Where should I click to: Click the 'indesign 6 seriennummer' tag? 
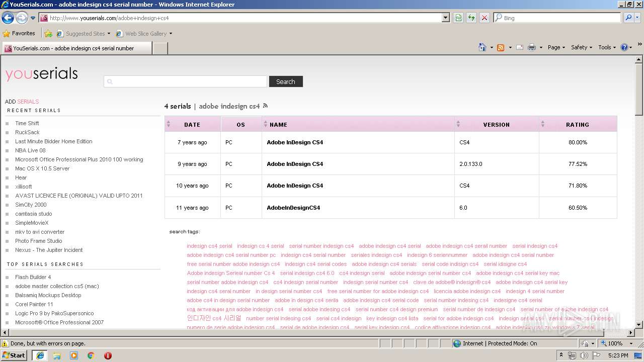pyautogui.click(x=437, y=255)
